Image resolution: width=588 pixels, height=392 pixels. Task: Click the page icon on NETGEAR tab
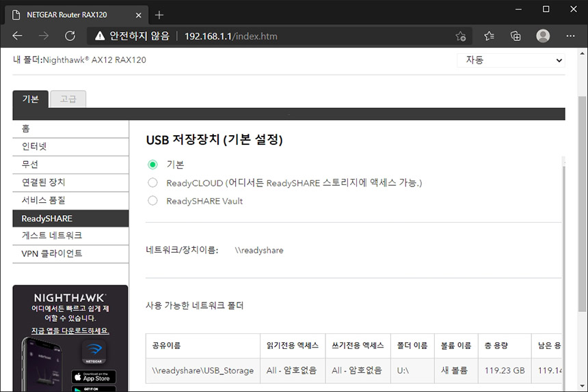click(x=16, y=15)
